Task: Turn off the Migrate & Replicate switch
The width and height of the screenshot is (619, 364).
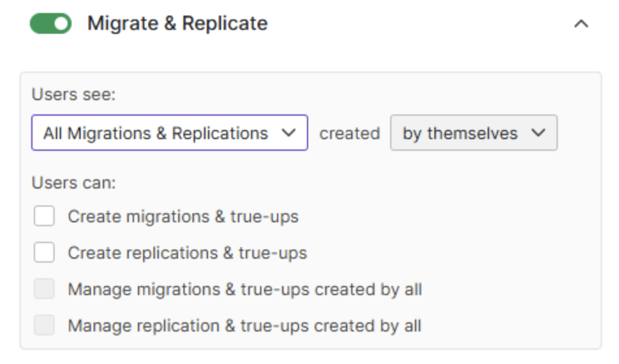Action: pos(51,23)
